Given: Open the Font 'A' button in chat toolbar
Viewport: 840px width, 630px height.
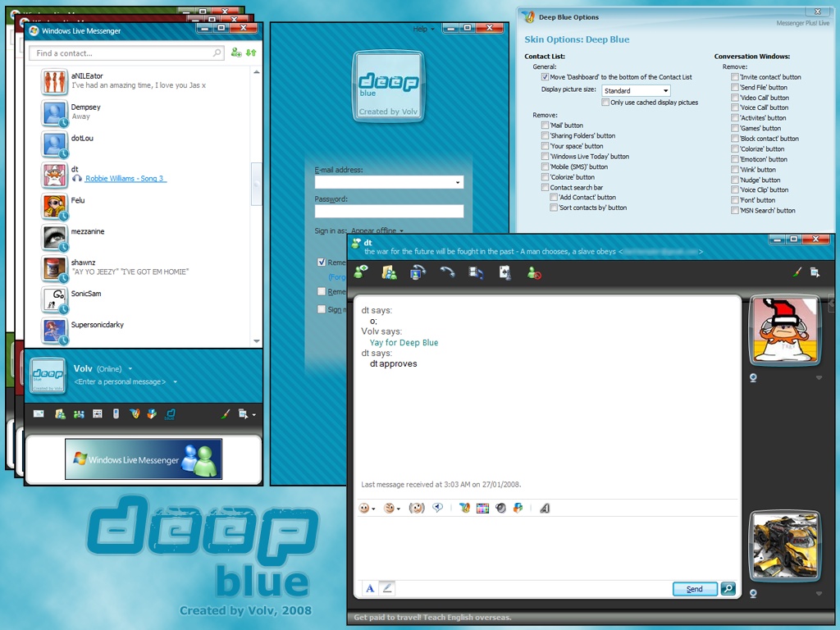Looking at the screenshot, I should [545, 508].
